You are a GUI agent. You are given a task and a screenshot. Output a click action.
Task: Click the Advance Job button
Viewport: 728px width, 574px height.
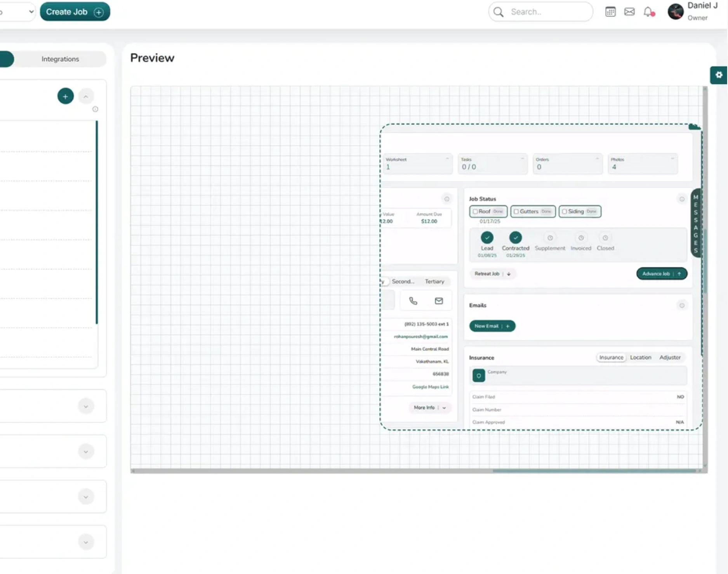[662, 274]
